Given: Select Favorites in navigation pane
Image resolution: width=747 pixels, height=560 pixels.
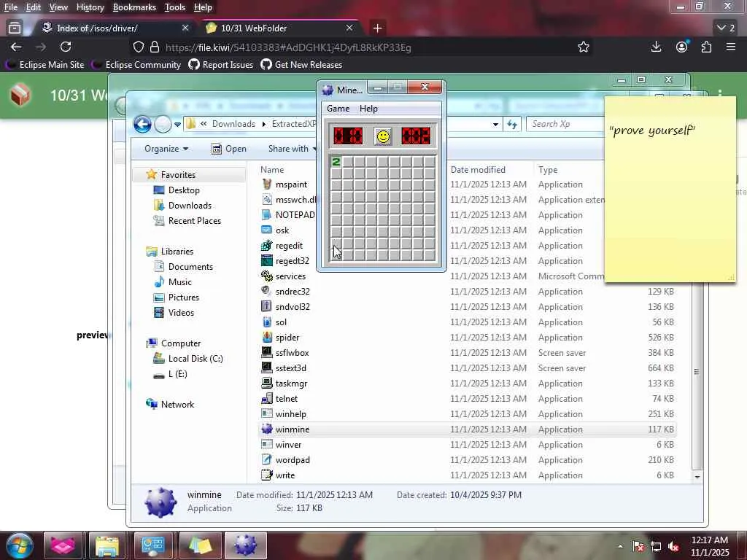Looking at the screenshot, I should (x=178, y=175).
